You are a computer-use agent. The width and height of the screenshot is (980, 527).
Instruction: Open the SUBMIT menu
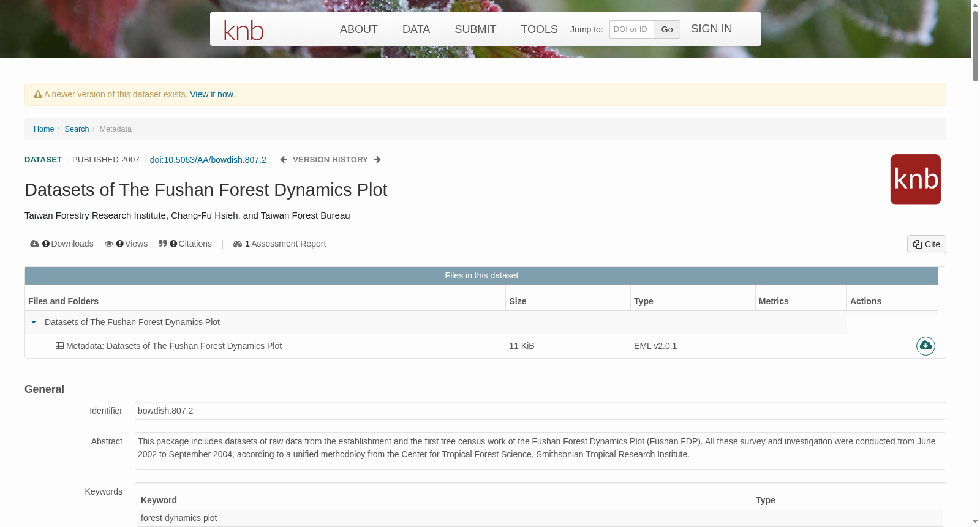tap(475, 29)
